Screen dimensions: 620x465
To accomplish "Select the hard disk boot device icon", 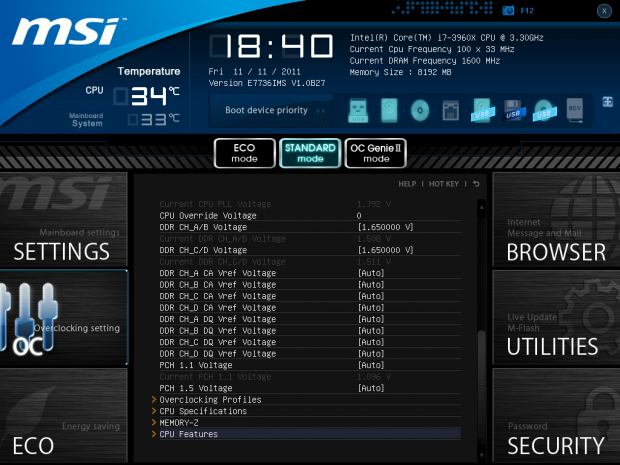I will point(389,110).
